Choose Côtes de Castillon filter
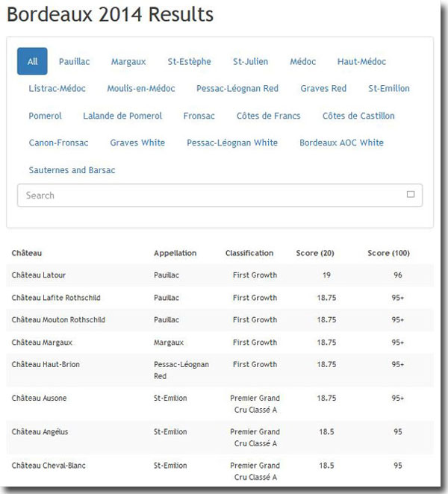Viewport: 448px width, 494px height. (x=358, y=116)
